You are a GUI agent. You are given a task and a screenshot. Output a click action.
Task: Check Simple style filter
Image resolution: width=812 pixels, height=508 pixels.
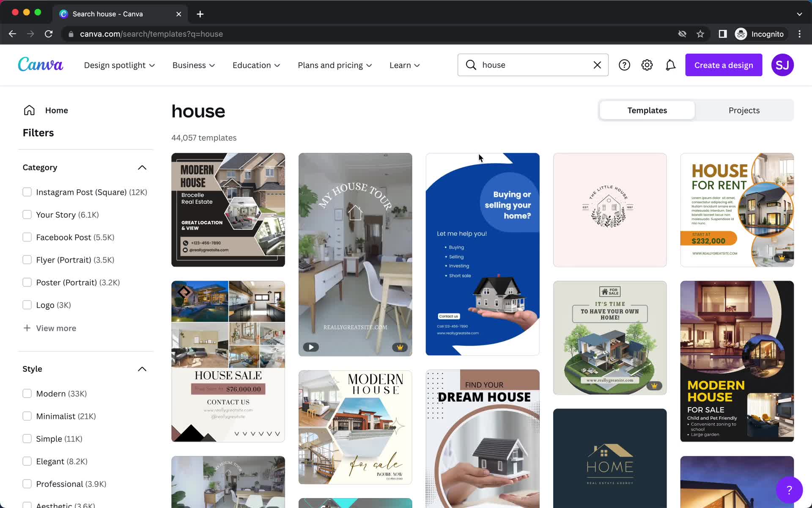click(x=27, y=439)
